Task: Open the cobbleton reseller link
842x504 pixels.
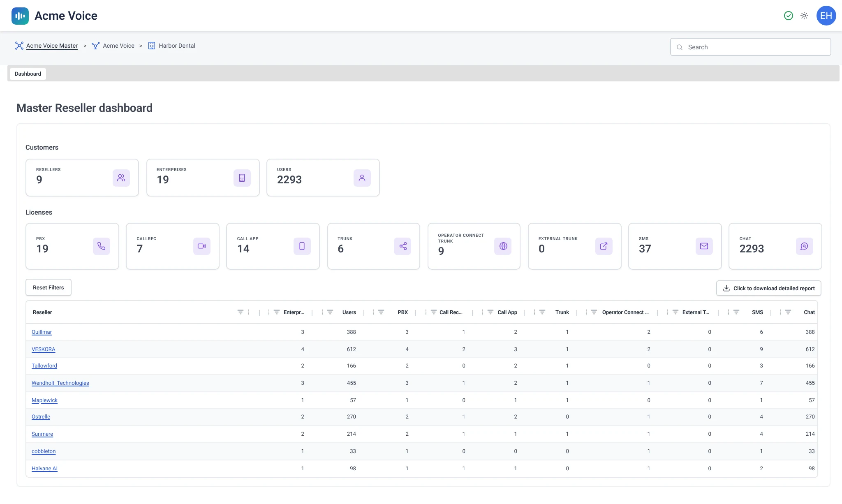Action: pos(44,451)
